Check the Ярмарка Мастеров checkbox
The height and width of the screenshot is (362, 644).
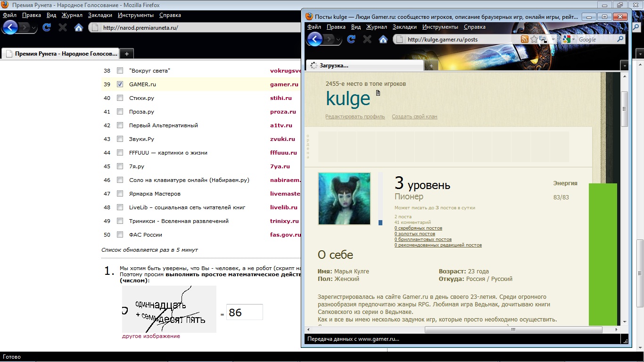point(120,194)
